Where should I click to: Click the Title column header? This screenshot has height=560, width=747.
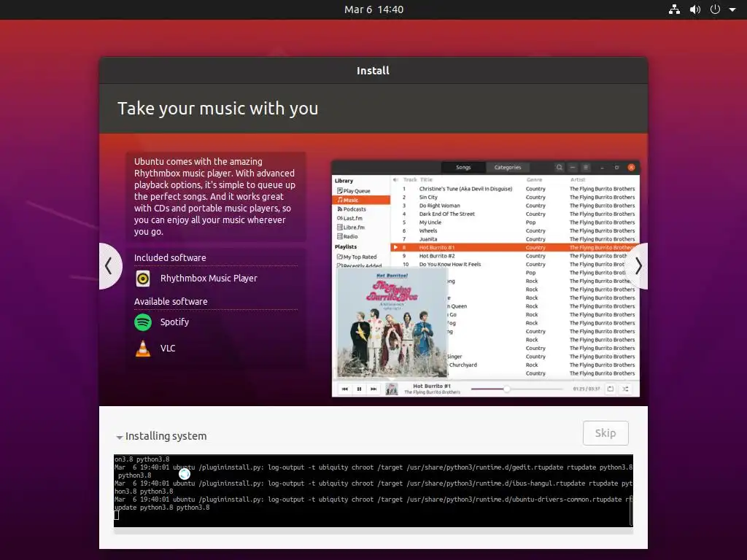click(x=426, y=179)
